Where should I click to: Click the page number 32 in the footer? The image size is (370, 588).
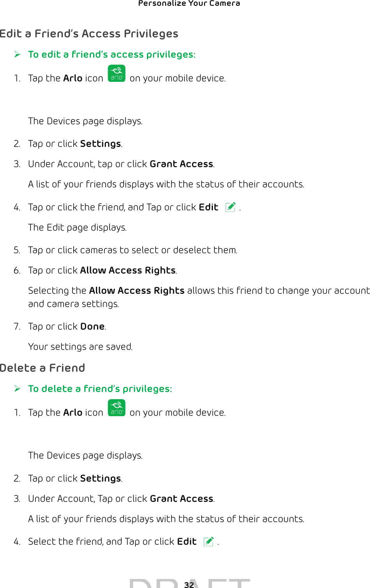(x=189, y=584)
